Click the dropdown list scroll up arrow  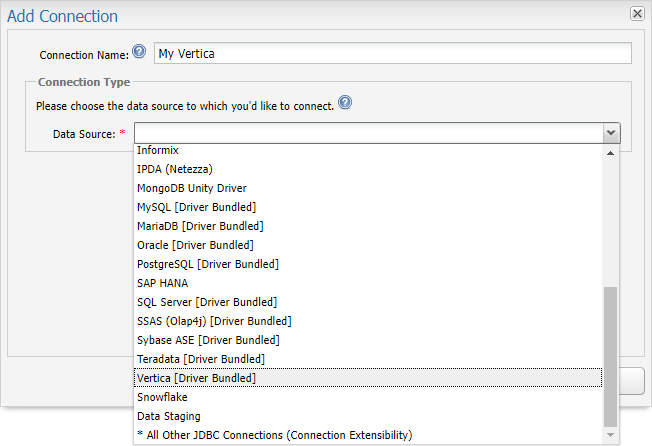point(610,153)
